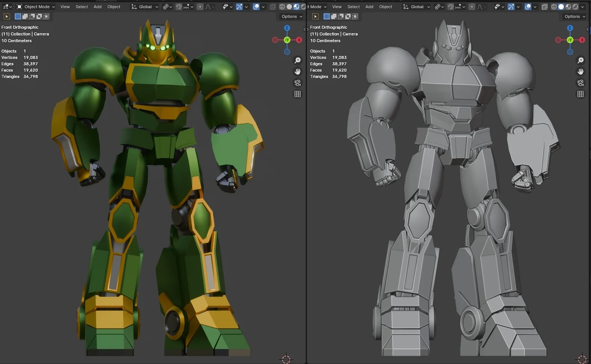Toggle camera view in left viewport
This screenshot has height=364, width=591.
pos(298,83)
